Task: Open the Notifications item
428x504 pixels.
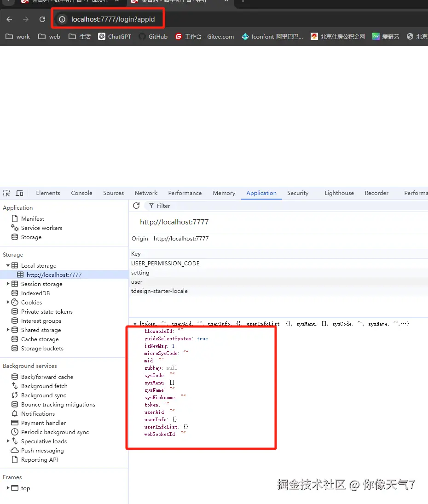Action: pos(38,414)
